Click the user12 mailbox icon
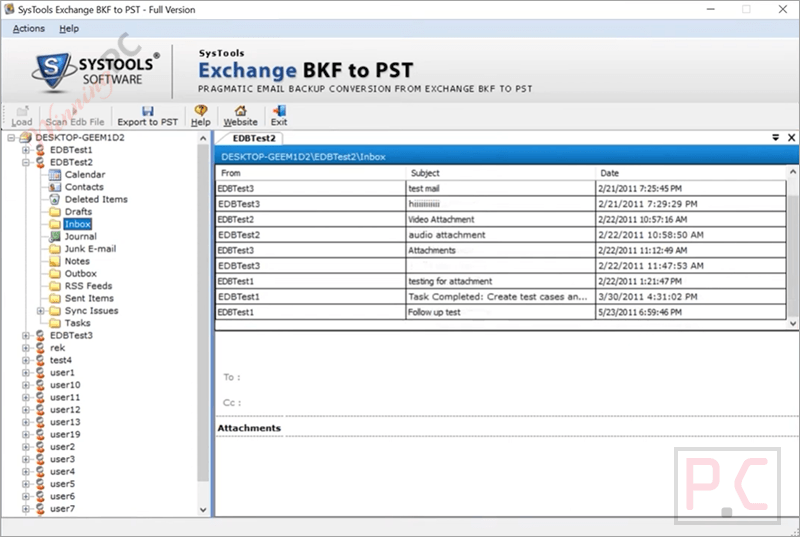 click(40, 410)
